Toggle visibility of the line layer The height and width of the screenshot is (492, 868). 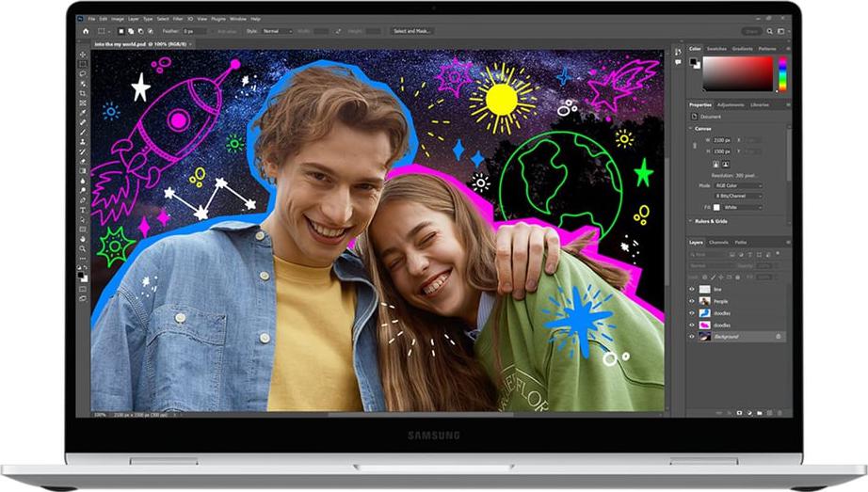692,289
